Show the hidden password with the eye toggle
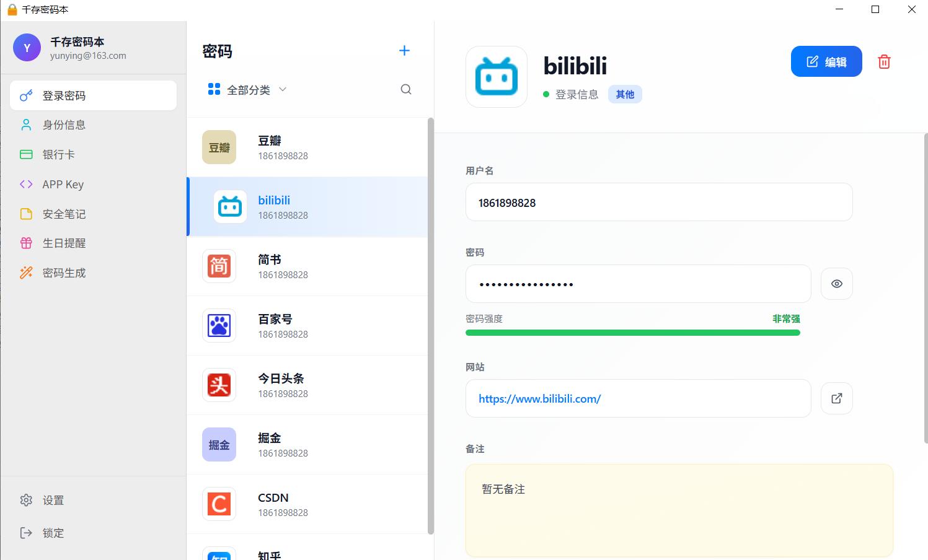The height and width of the screenshot is (560, 928). coord(836,284)
